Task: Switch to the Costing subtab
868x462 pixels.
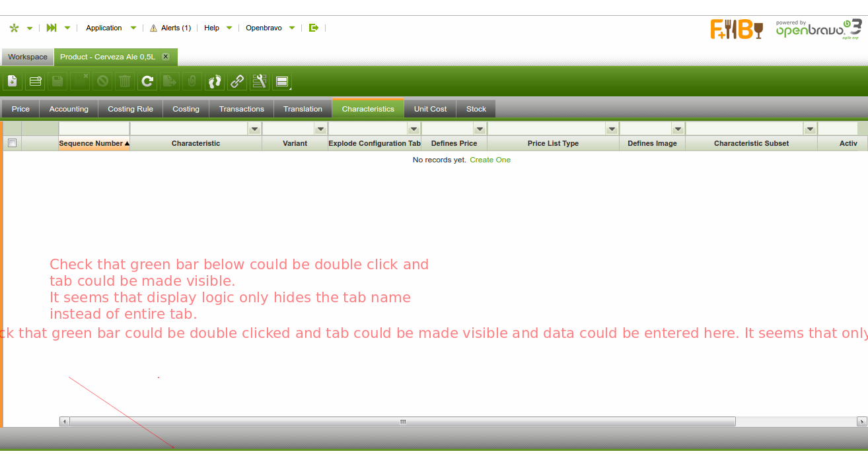Action: [x=186, y=109]
